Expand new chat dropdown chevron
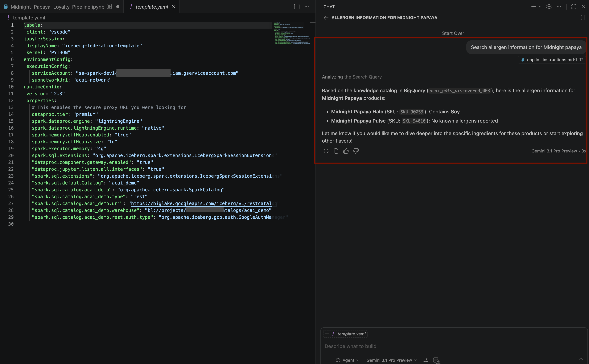The image size is (589, 364). 540,7
